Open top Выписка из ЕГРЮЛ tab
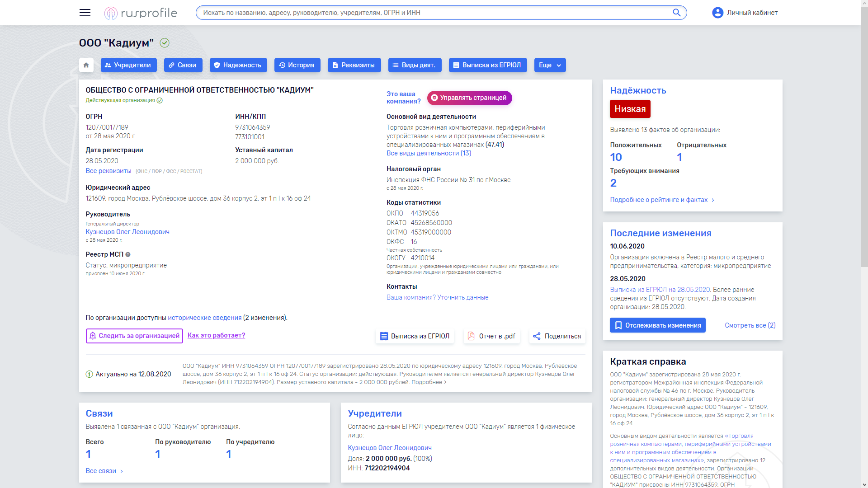The width and height of the screenshot is (868, 488). click(488, 65)
